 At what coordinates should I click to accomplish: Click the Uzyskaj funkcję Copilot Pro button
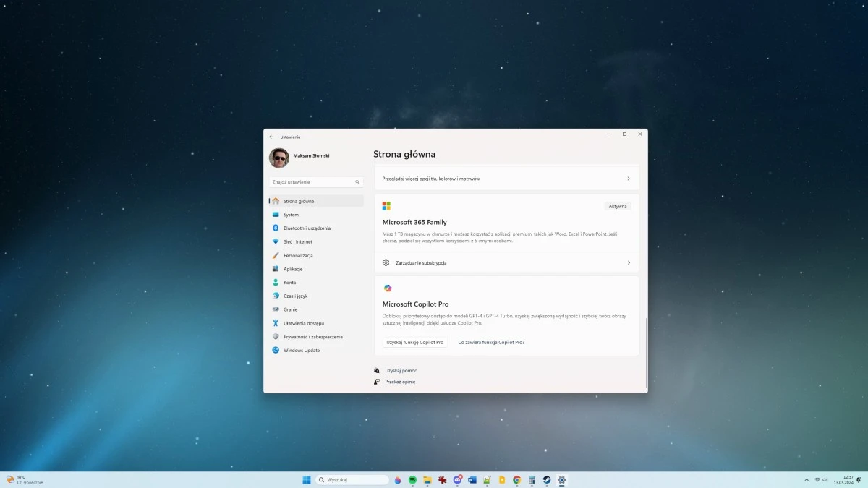pos(415,342)
